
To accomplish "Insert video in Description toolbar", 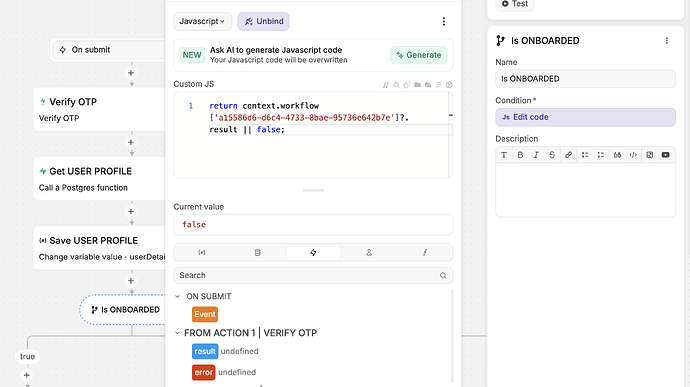I will (665, 155).
